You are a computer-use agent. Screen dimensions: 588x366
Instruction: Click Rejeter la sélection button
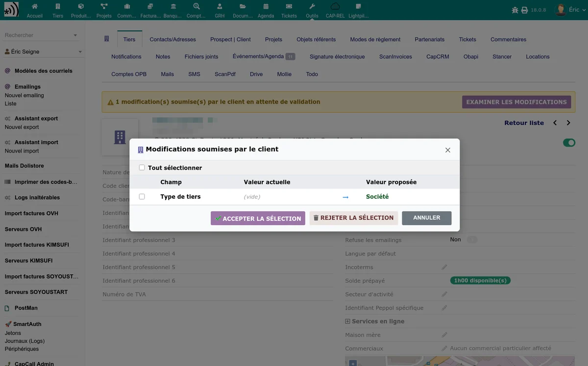353,218
